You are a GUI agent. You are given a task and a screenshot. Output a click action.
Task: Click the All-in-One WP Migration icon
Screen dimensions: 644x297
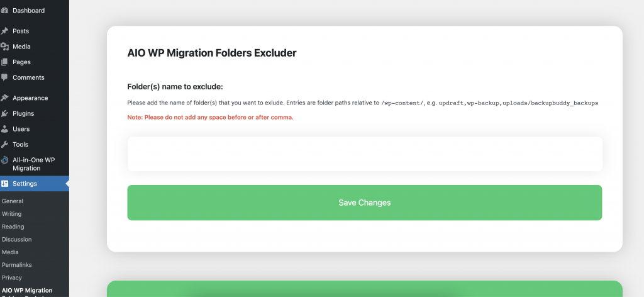tap(4, 160)
